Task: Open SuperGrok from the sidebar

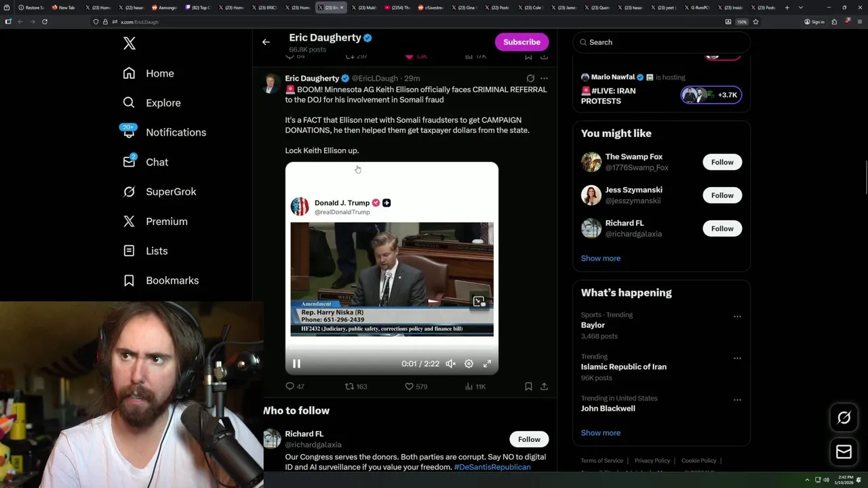Action: pos(160,192)
